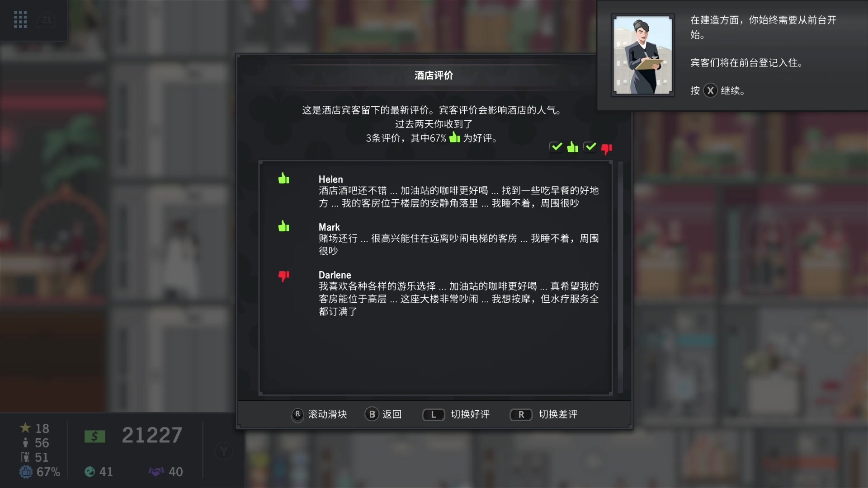Image resolution: width=868 pixels, height=488 pixels.
Task: Select Mark's thumbs-up review icon
Action: point(284,226)
